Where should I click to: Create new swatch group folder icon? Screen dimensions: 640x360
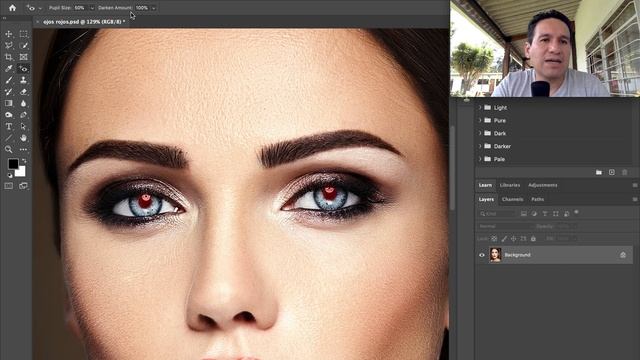click(x=599, y=172)
